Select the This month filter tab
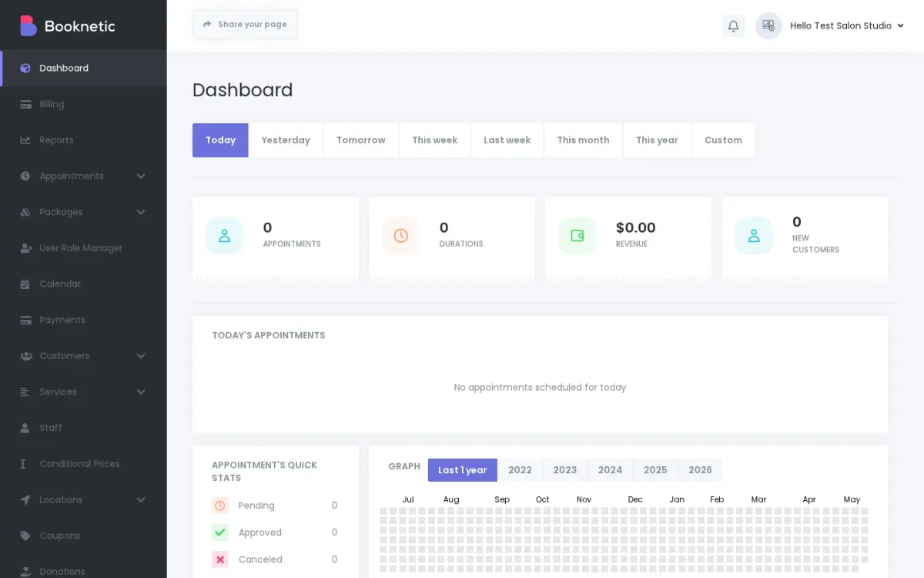Screen dimensions: 924x578 point(583,140)
